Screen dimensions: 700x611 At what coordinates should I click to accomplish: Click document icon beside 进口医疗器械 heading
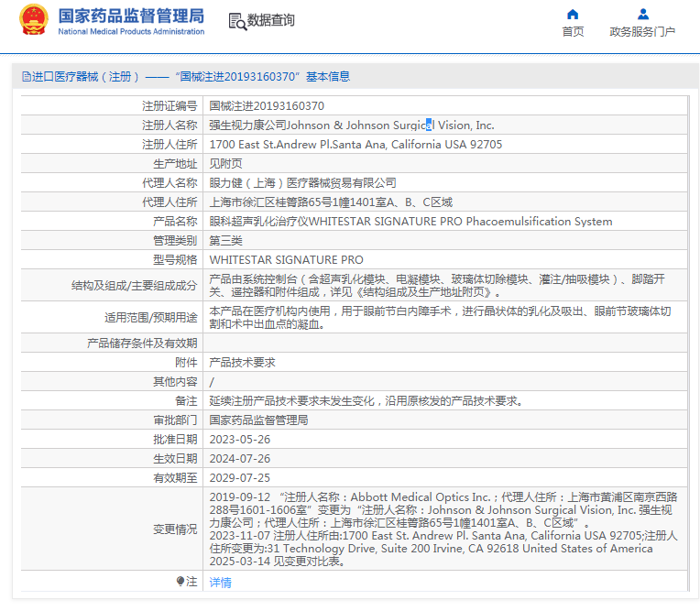tap(27, 77)
